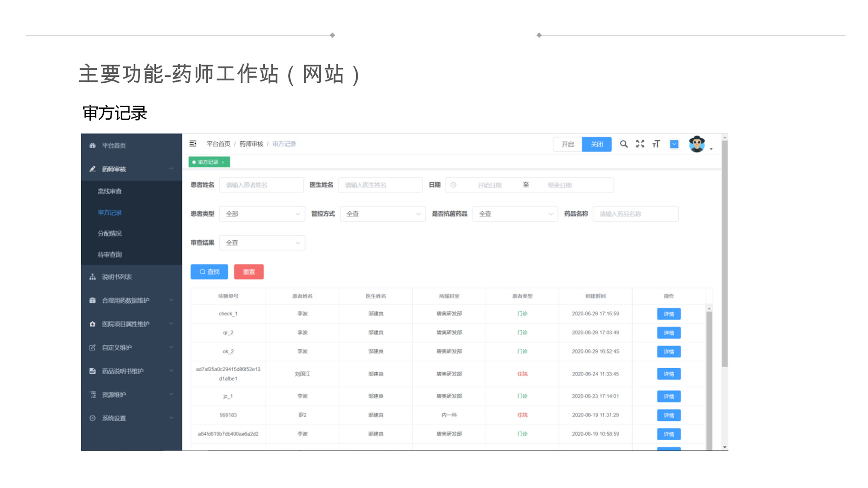Click 平台首页 in the breadcrumb

pyautogui.click(x=218, y=144)
